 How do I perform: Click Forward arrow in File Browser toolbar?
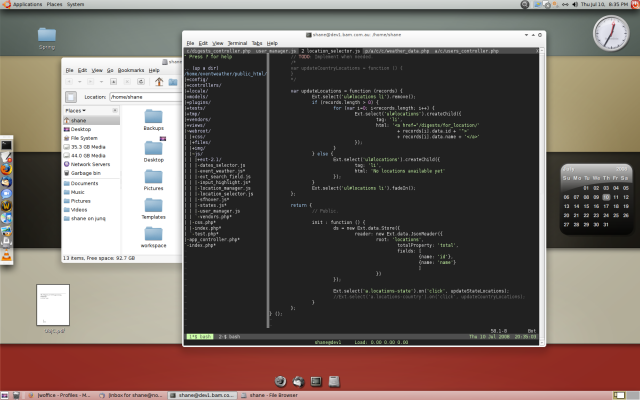(91, 82)
